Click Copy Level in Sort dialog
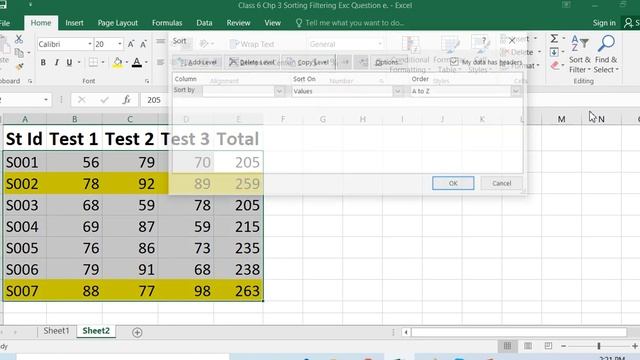The image size is (640, 360). point(308,62)
